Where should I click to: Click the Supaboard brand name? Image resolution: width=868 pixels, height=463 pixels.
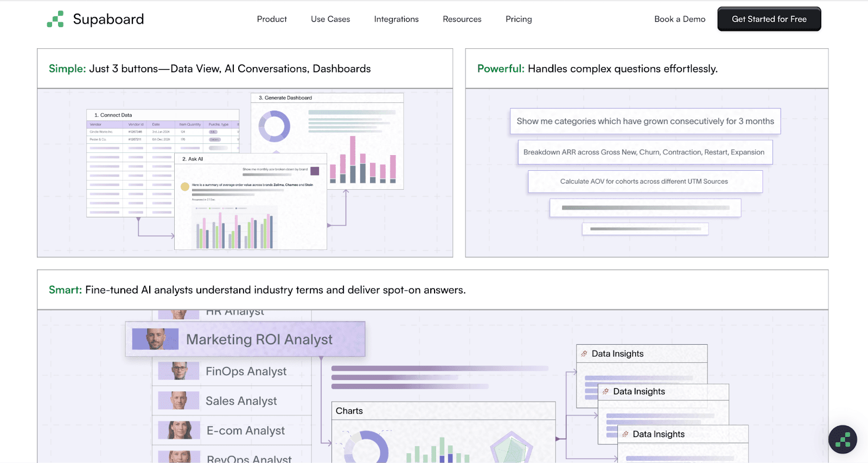(x=108, y=19)
